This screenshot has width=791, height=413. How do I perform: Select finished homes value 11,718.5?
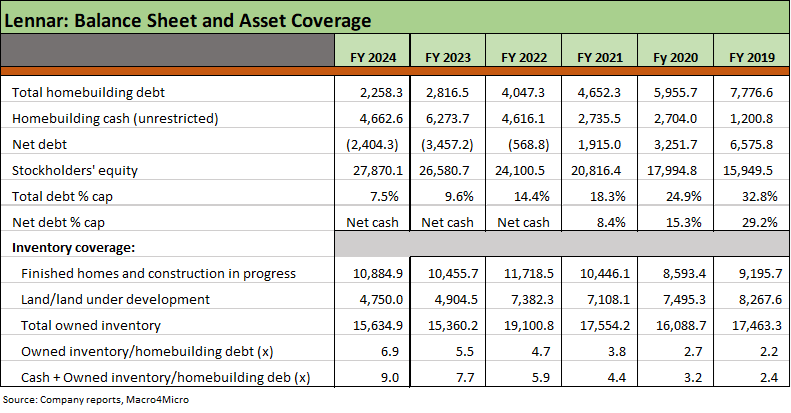point(529,274)
